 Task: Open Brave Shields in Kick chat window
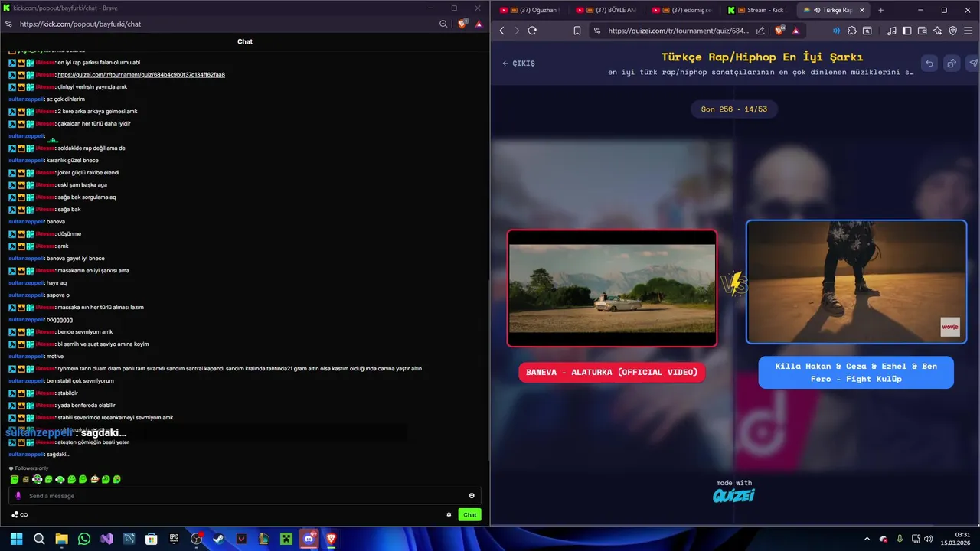click(x=462, y=24)
